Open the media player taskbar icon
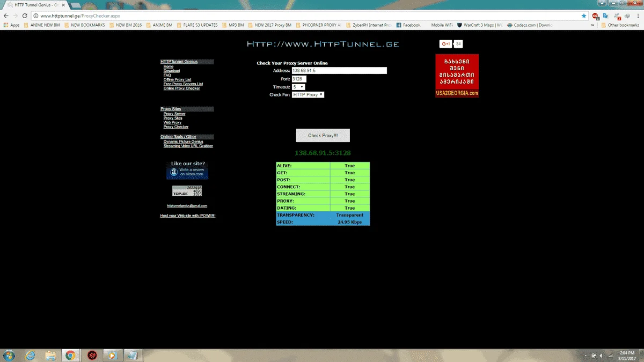Viewport: 644px width, 362px height. (112, 355)
